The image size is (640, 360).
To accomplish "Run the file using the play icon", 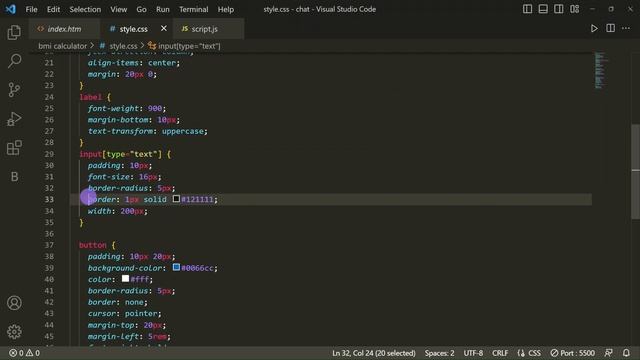I will pyautogui.click(x=594, y=29).
